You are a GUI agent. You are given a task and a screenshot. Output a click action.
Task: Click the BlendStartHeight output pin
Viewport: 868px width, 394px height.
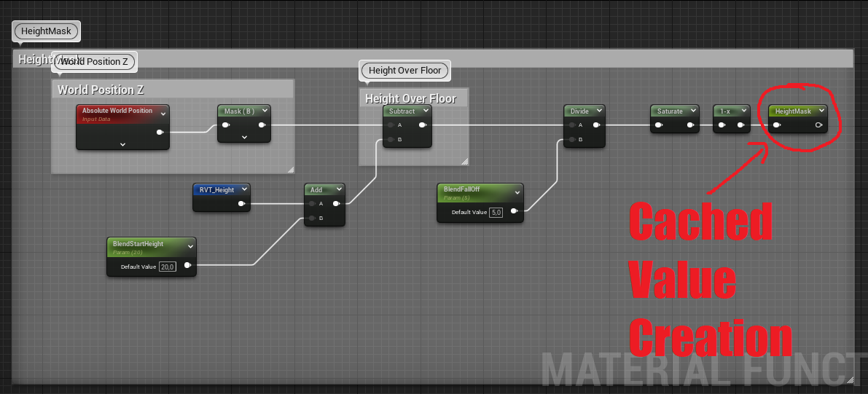click(x=187, y=266)
